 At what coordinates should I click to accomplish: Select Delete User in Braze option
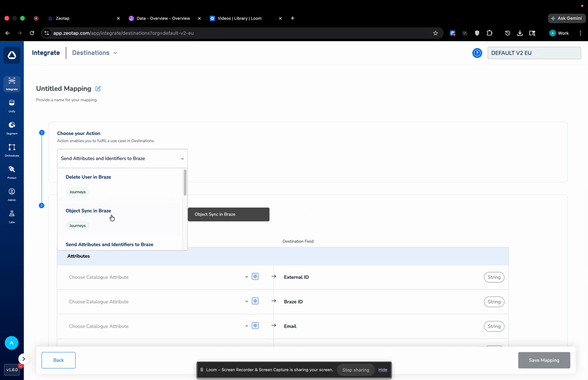tap(120, 185)
